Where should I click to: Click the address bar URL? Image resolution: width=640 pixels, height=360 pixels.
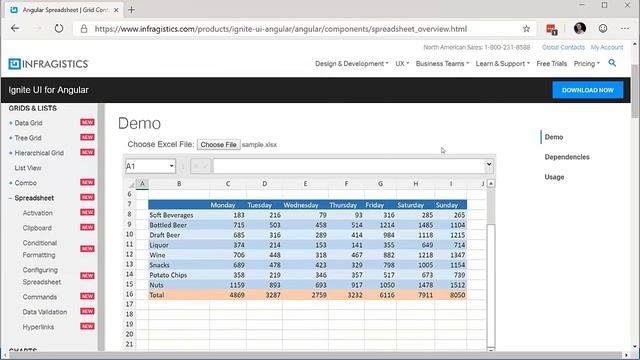coord(281,29)
